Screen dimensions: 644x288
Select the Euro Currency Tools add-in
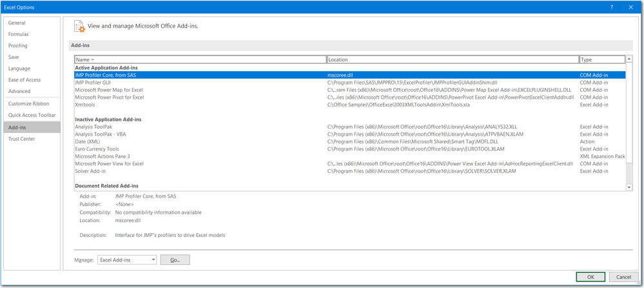tap(350, 149)
